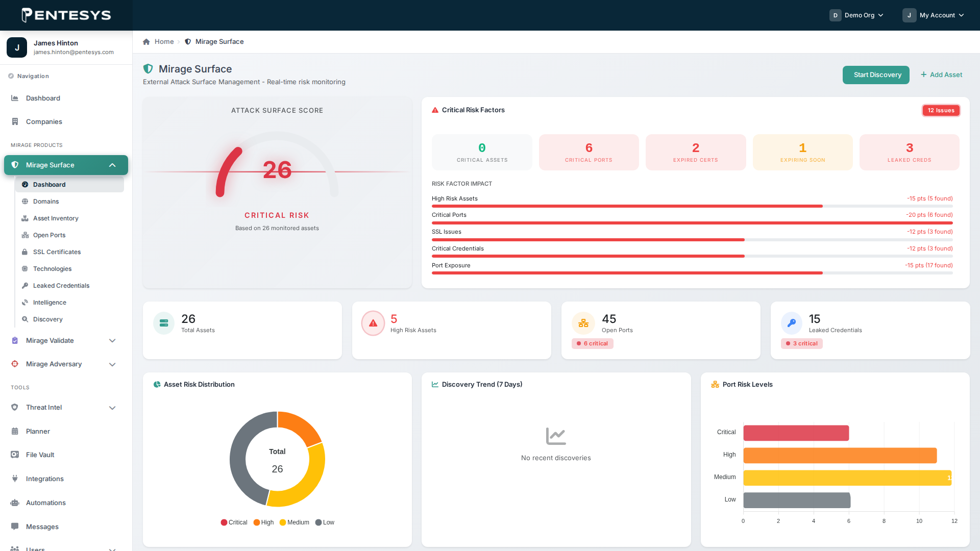Screen dimensions: 980x551
Task: Click the Open Ports network icon
Action: (x=25, y=235)
